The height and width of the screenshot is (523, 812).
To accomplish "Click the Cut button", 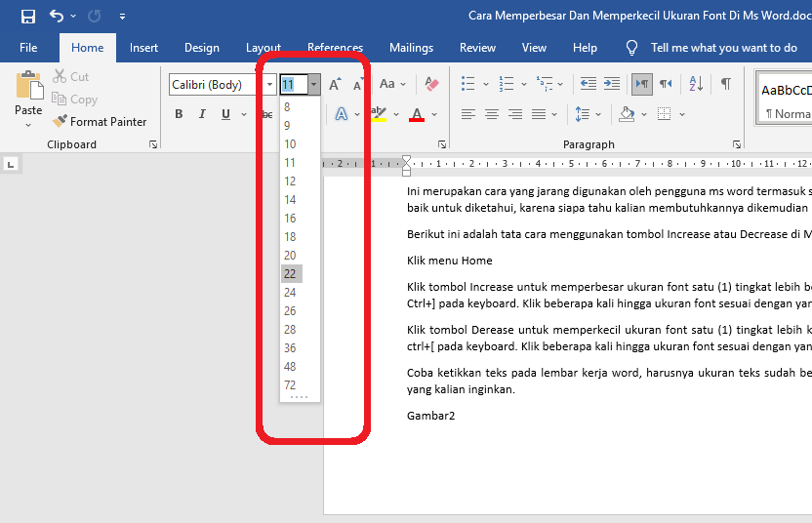I will [x=71, y=77].
